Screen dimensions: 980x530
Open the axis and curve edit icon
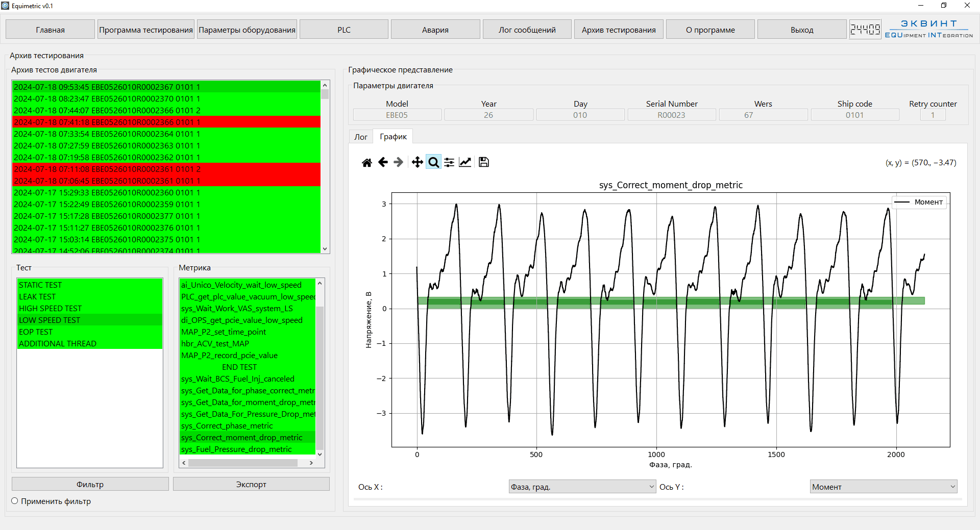point(465,162)
